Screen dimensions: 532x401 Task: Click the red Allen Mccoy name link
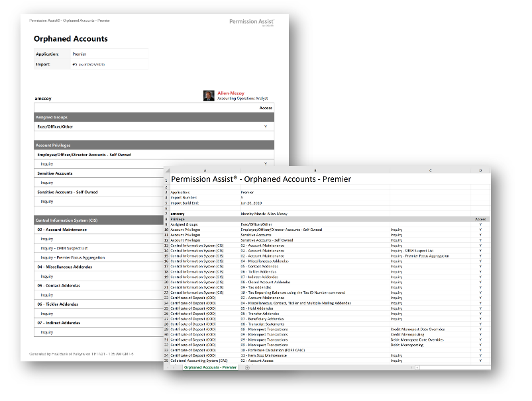(231, 93)
